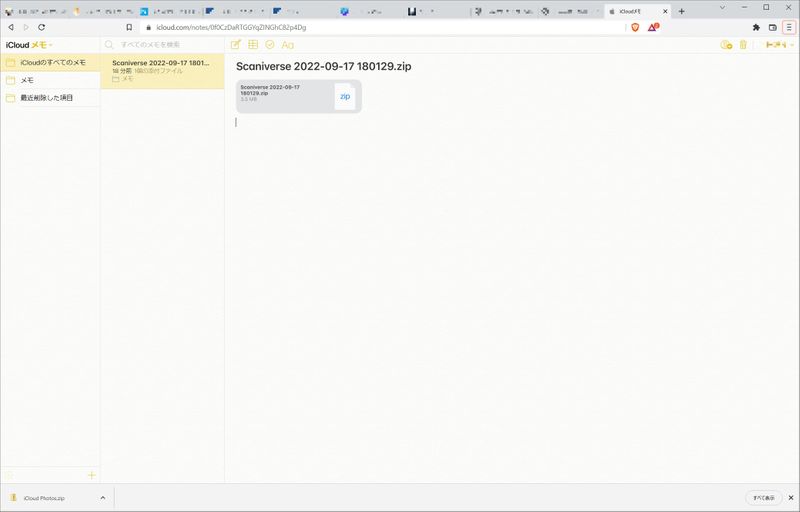Insert a table using the table icon
This screenshot has width=800, height=512.
click(253, 45)
